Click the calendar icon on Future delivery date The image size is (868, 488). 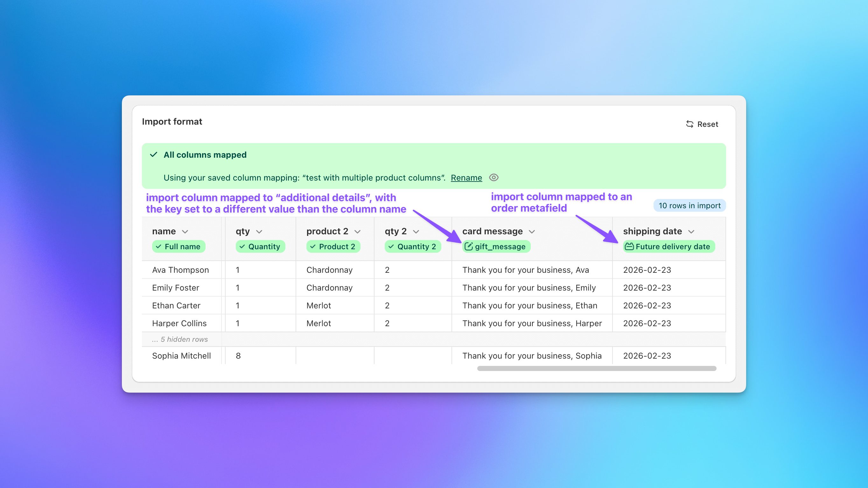click(x=629, y=246)
